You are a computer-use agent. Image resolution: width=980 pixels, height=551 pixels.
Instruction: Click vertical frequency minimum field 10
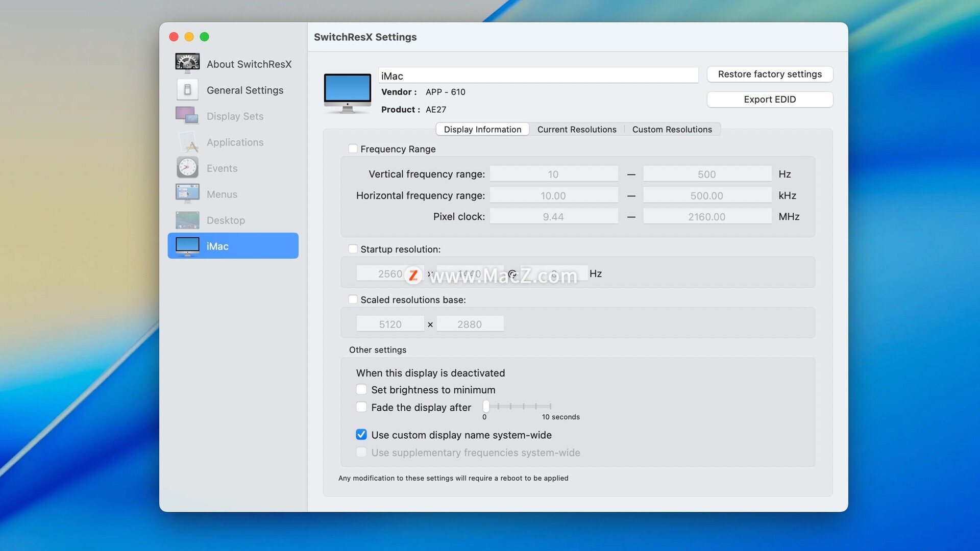pos(554,174)
